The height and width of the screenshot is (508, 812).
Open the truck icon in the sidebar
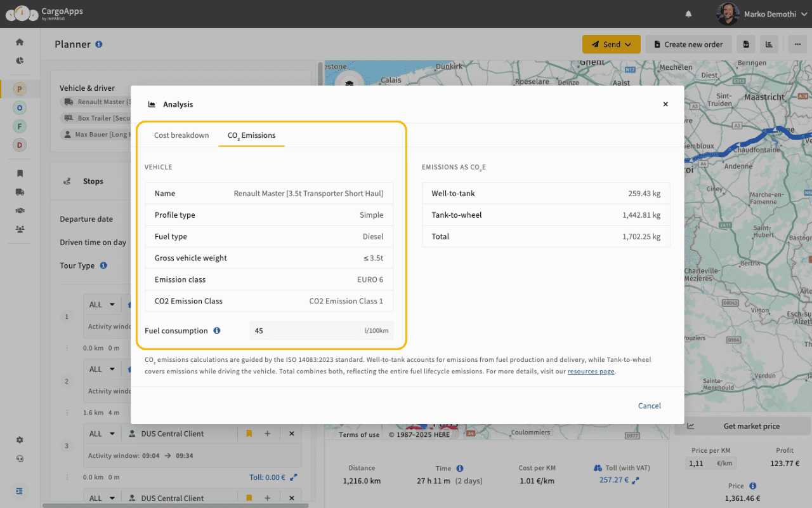(x=19, y=192)
